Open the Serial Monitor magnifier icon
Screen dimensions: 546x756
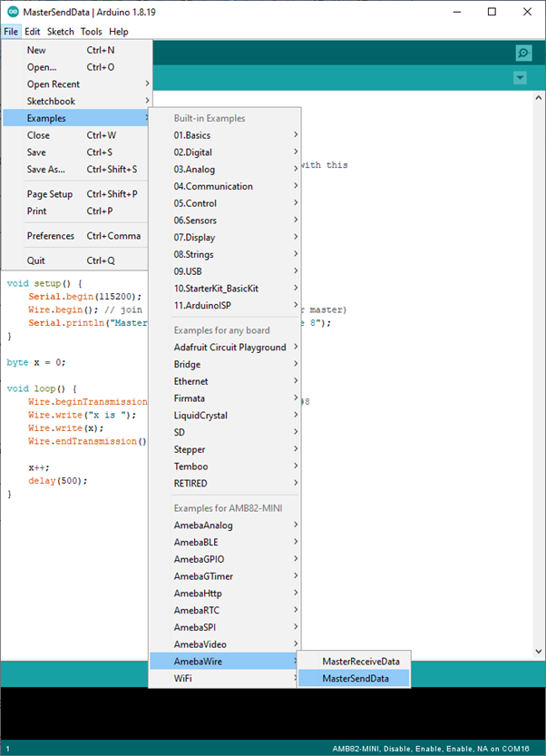[522, 54]
